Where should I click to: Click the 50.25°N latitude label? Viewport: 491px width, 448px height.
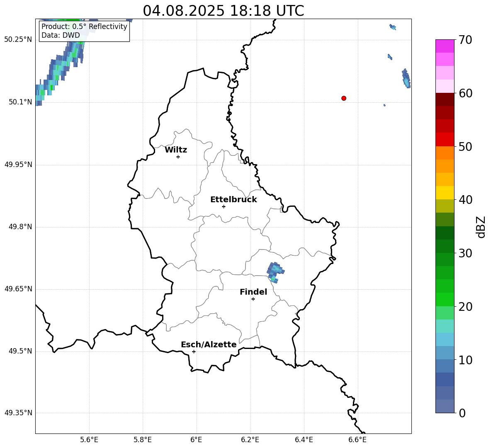[x=18, y=40]
